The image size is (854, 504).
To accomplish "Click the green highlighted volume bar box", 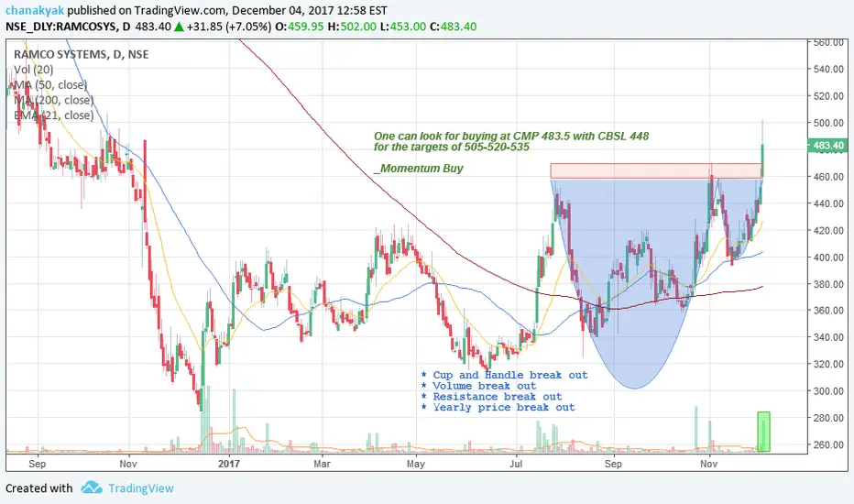I will click(763, 432).
